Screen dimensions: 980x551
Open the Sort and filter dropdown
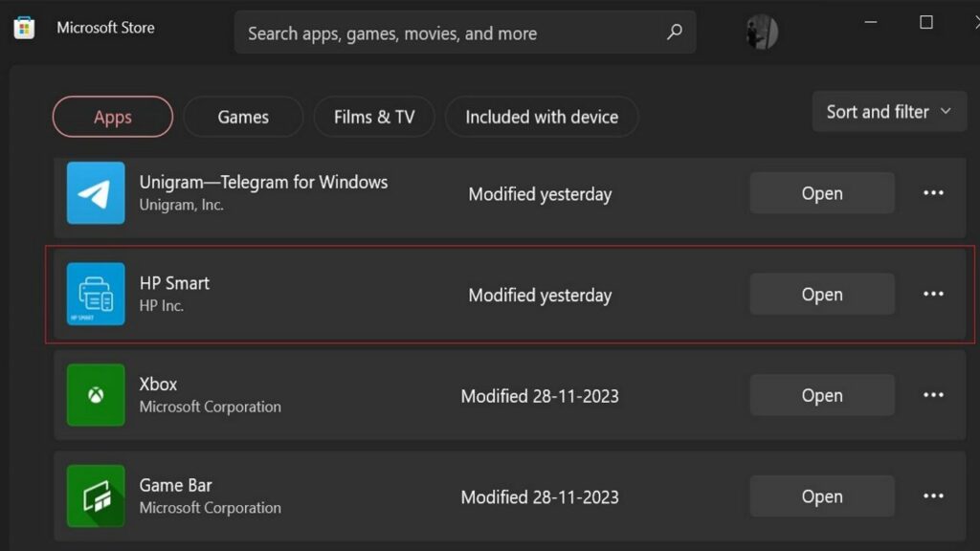(x=887, y=111)
